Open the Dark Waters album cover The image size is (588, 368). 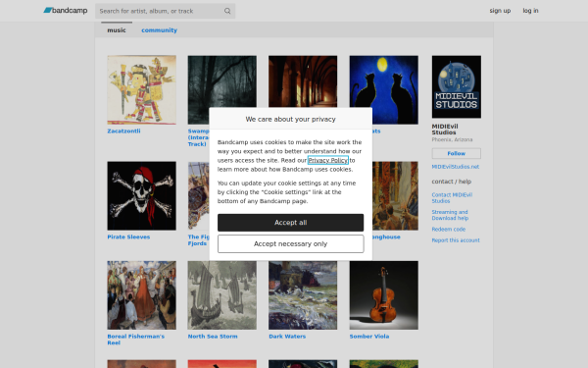(303, 295)
